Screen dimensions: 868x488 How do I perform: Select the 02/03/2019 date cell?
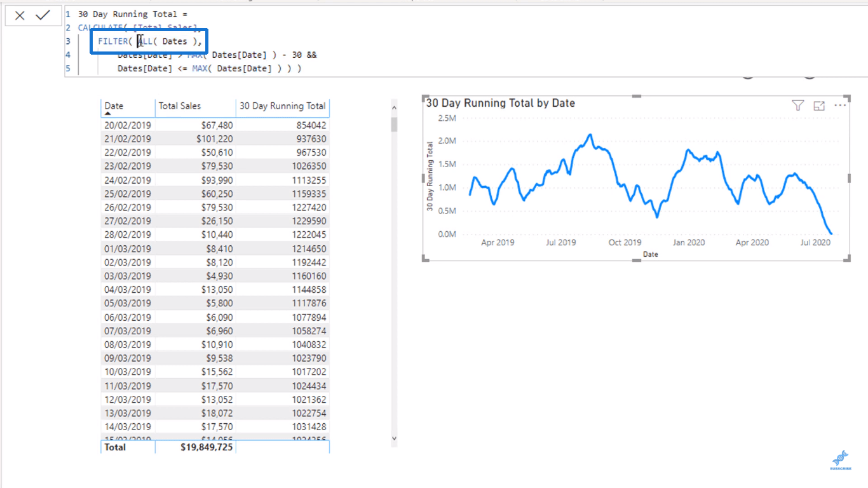(x=128, y=262)
